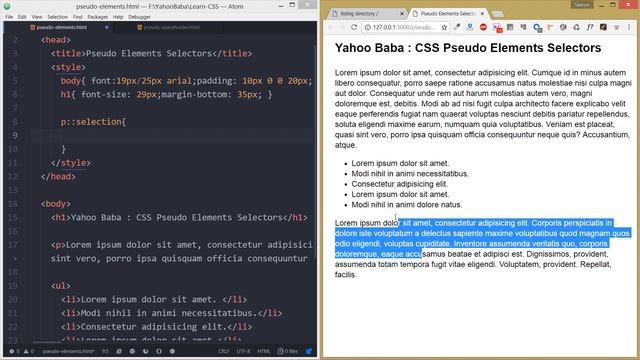Image resolution: width=640 pixels, height=360 pixels.
Task: Click the Chrome user profile button
Action: click(x=582, y=4)
